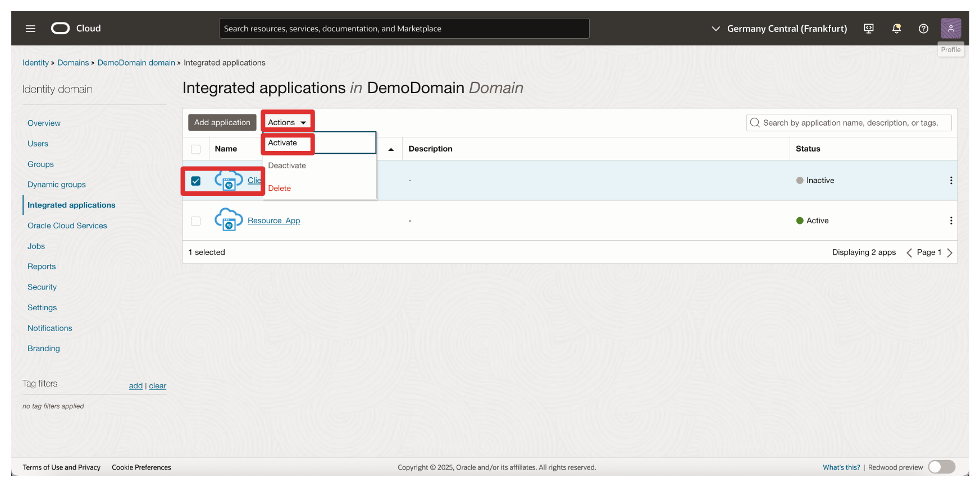
Task: Choose Delete in the Actions menu
Action: (x=280, y=189)
